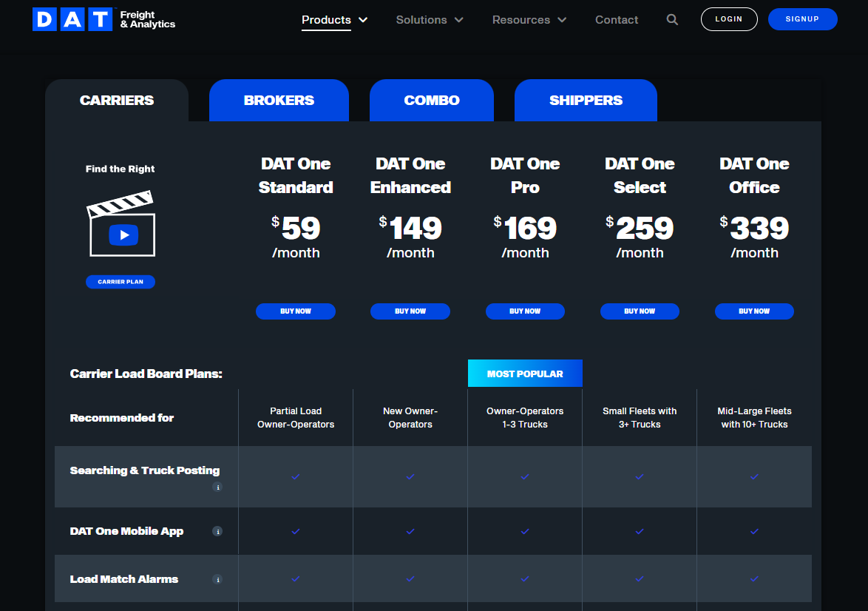Click the MOST POPULAR badge
Image resolution: width=868 pixels, height=611 pixels.
coord(525,374)
